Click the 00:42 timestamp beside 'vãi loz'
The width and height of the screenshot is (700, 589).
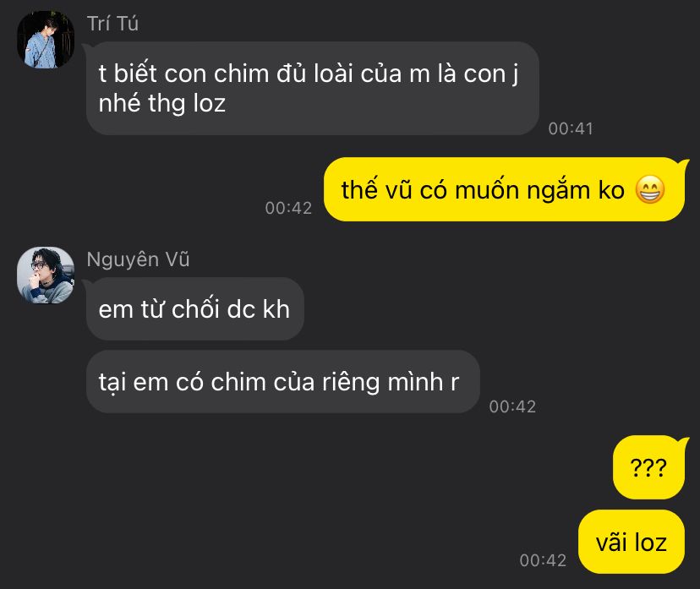point(543,560)
